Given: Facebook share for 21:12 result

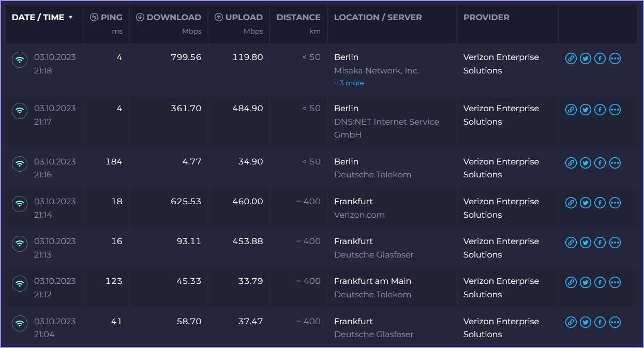Looking at the screenshot, I should pyautogui.click(x=600, y=282).
